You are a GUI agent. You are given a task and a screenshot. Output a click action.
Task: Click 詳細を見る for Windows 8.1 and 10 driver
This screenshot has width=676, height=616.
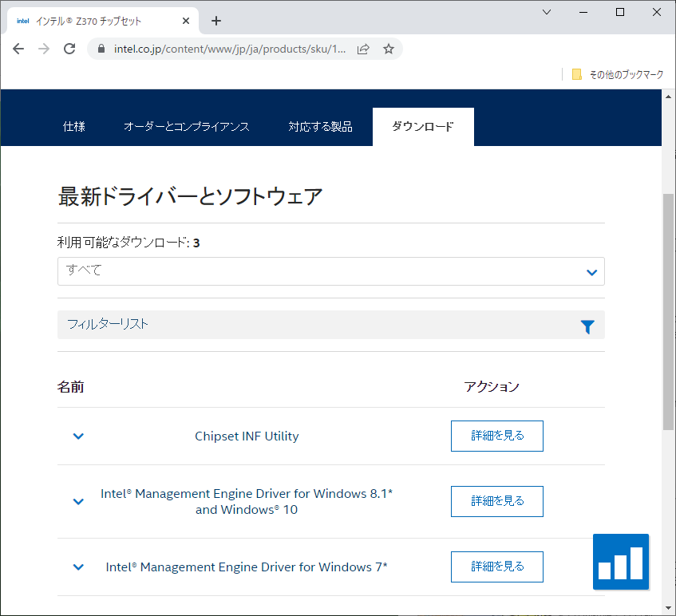coord(497,501)
